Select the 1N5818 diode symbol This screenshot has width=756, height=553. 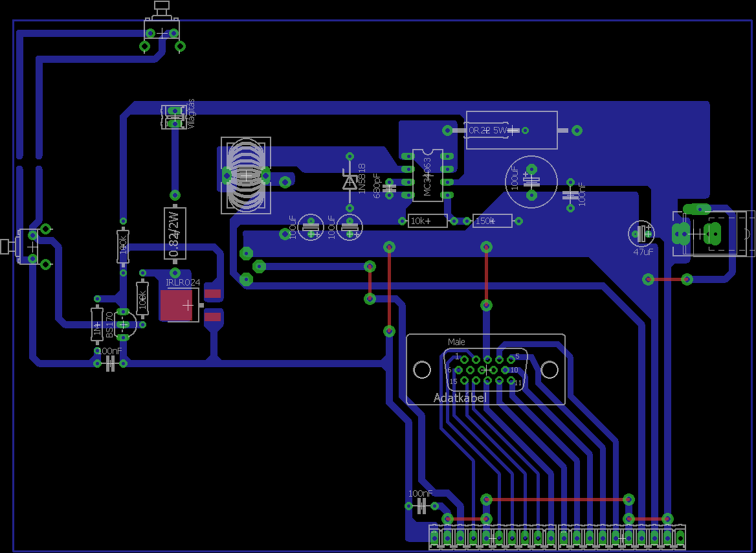pos(350,182)
